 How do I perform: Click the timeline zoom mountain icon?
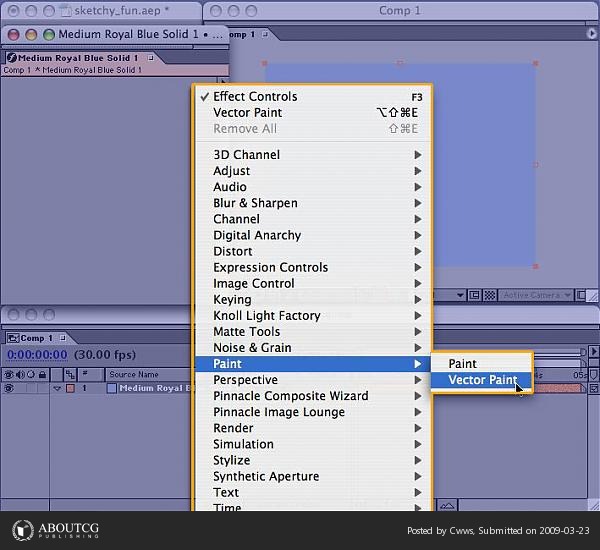[x=447, y=506]
